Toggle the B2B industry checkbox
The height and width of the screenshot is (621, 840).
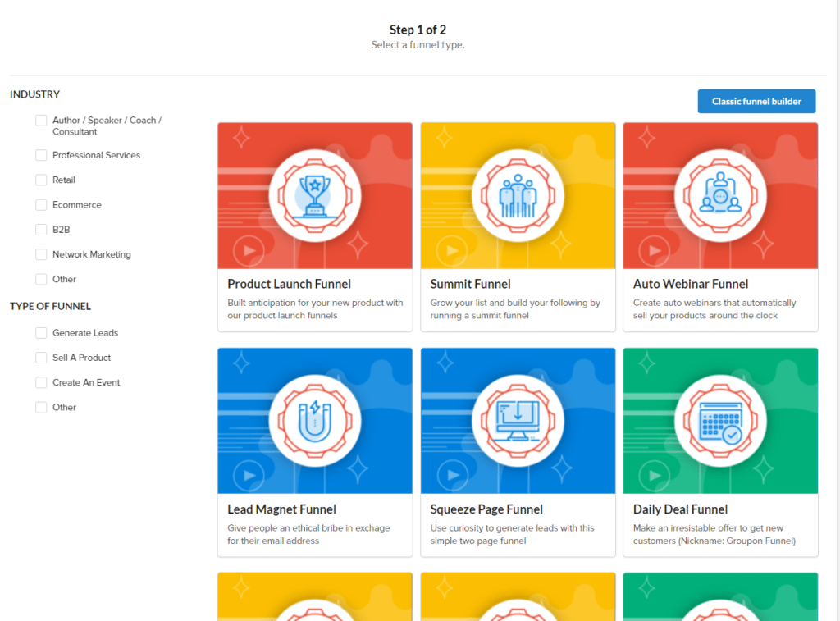click(41, 230)
